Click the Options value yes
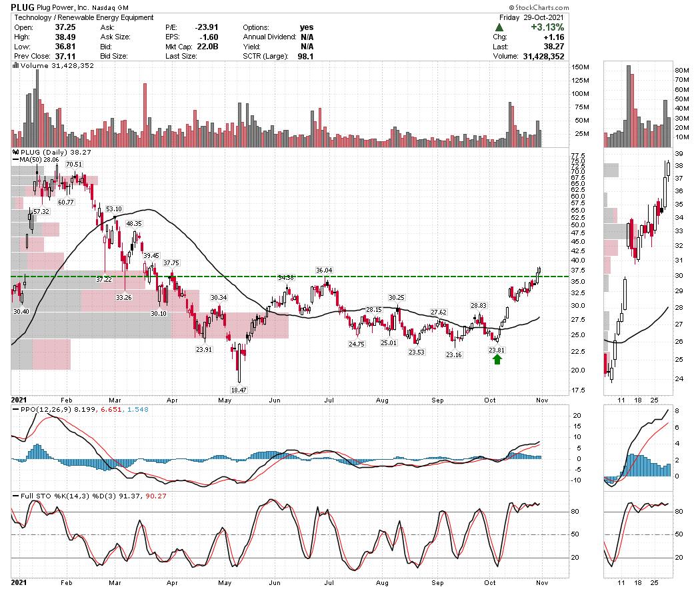 [x=307, y=27]
